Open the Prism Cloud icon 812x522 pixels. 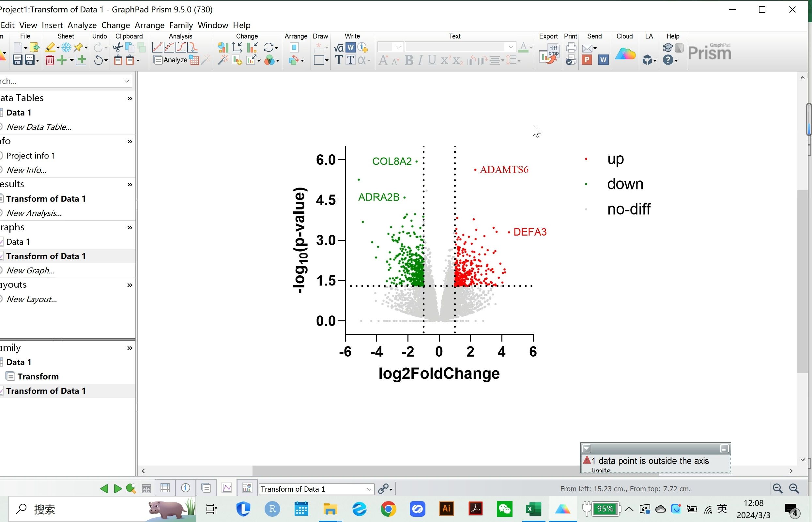point(625,54)
